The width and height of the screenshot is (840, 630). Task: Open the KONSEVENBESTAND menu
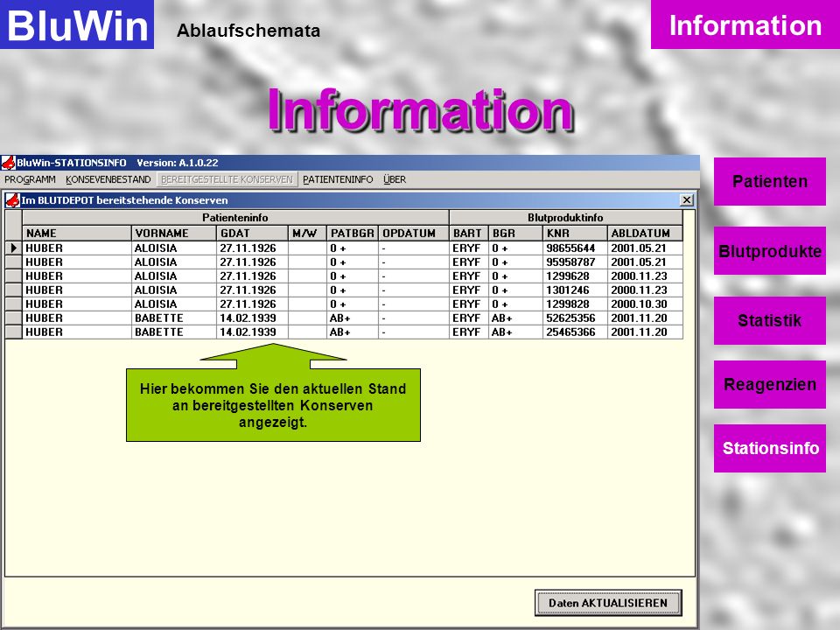(108, 179)
